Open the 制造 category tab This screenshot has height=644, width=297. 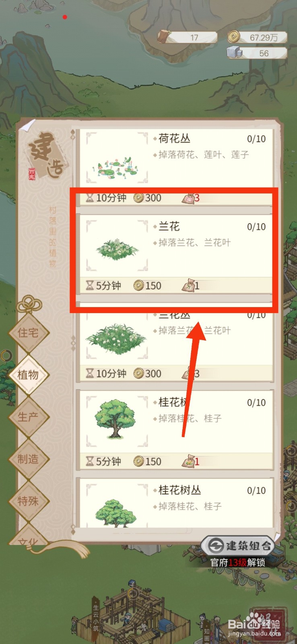(28, 459)
